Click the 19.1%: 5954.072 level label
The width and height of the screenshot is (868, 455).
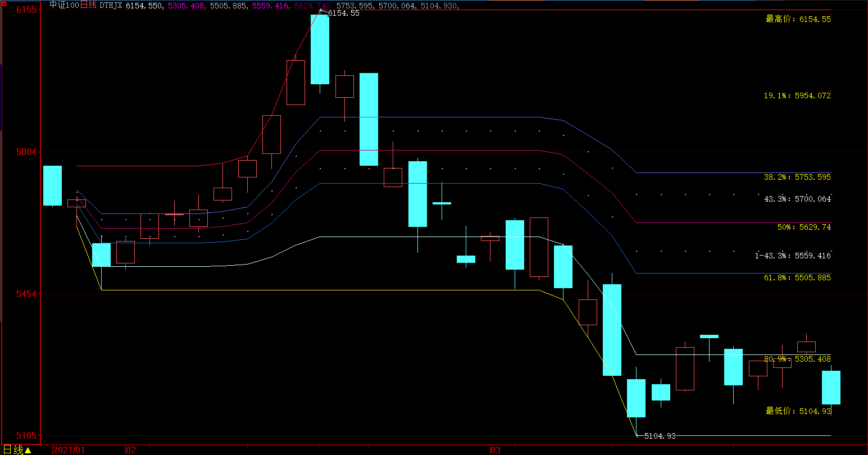click(797, 96)
